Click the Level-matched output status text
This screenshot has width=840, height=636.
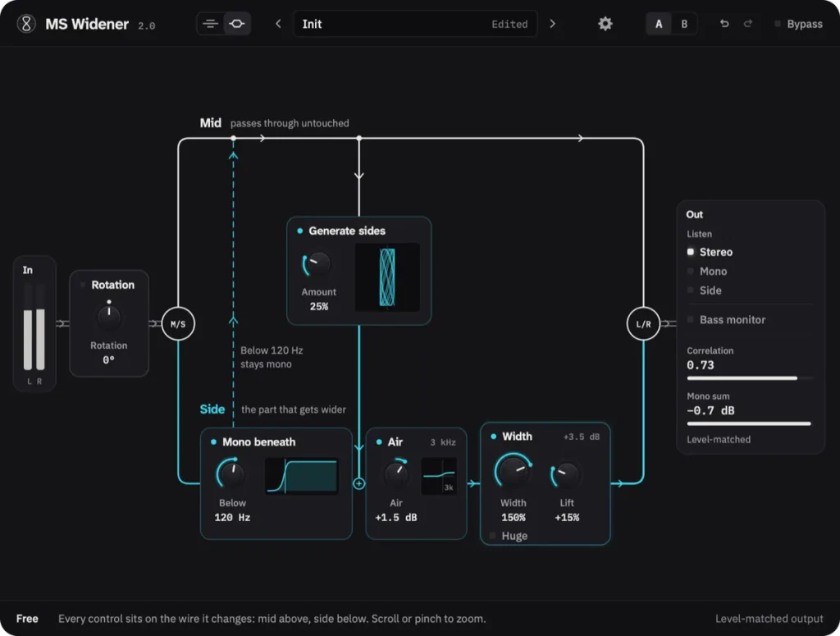[769, 618]
